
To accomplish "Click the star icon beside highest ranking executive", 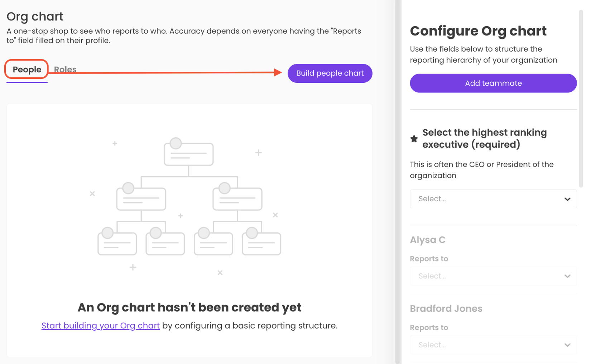I will tap(414, 139).
